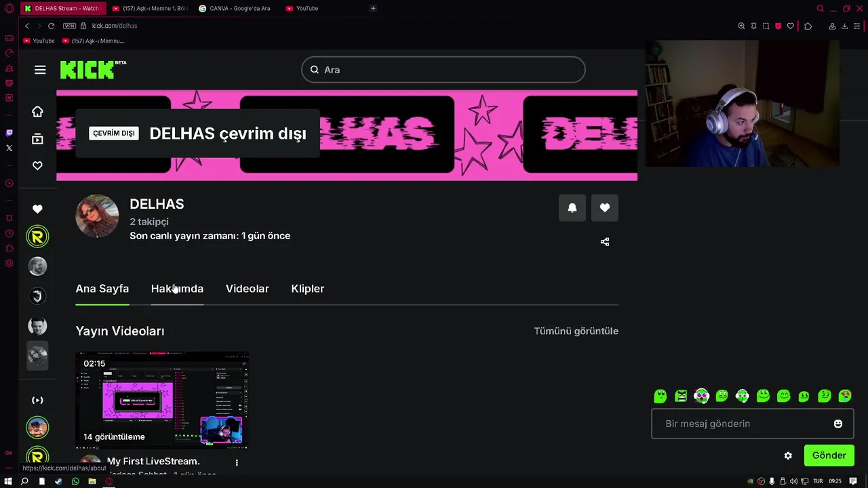Open the My First LiveStream video thumbnail

162,400
